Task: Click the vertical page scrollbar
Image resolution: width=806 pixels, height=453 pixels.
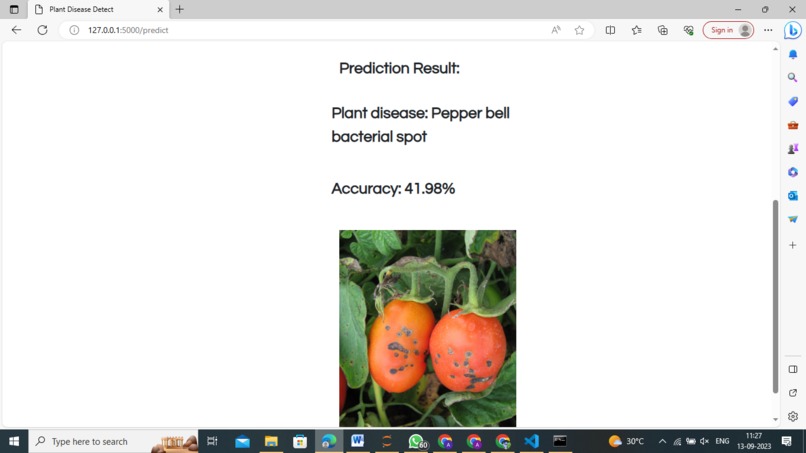Action: tap(775, 297)
